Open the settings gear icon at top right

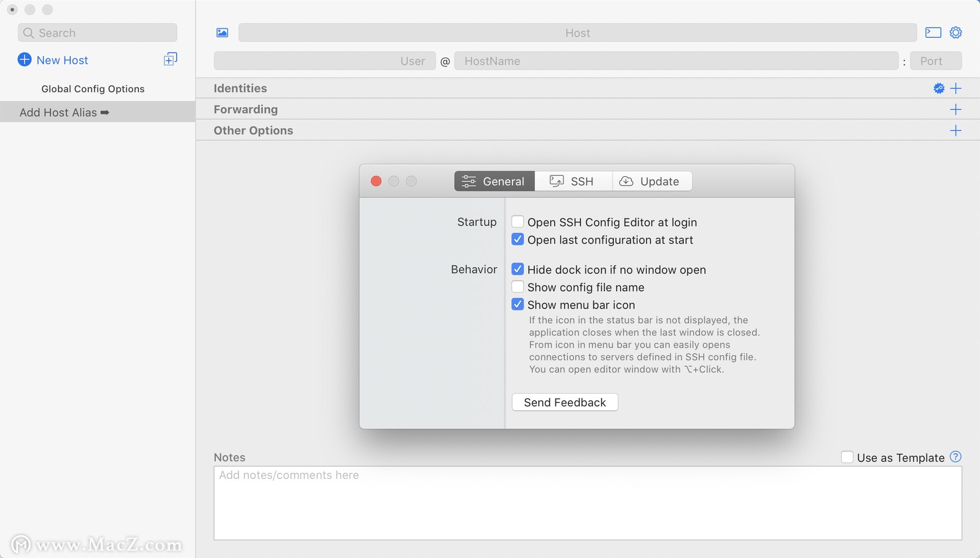pos(955,33)
